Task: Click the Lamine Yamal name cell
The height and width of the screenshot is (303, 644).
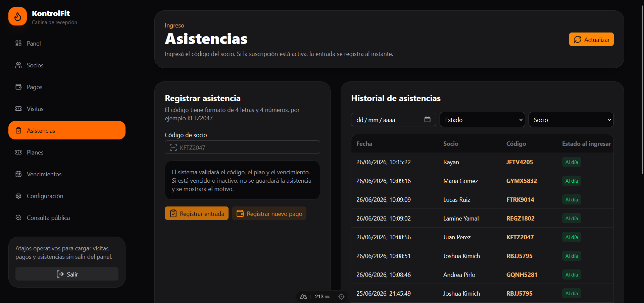Action: coord(461,219)
